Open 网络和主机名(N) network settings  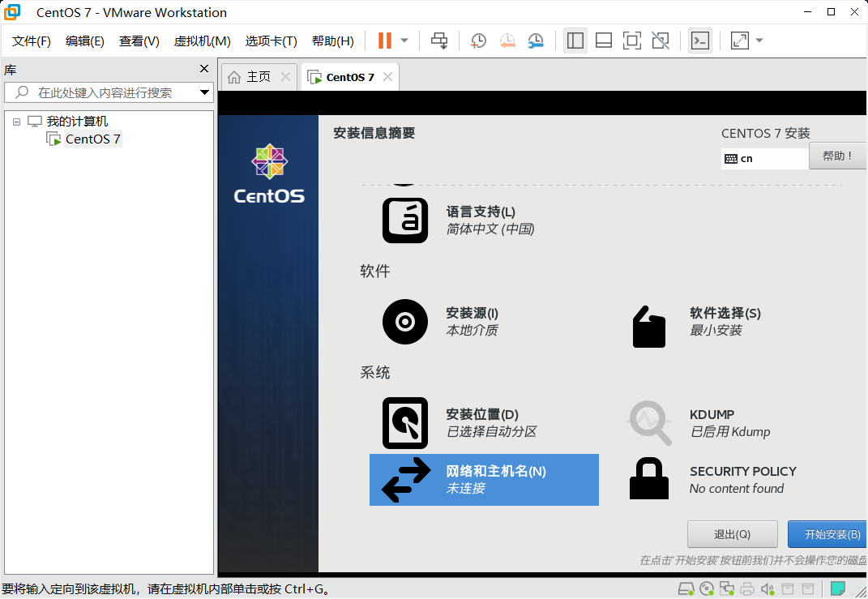coord(484,479)
